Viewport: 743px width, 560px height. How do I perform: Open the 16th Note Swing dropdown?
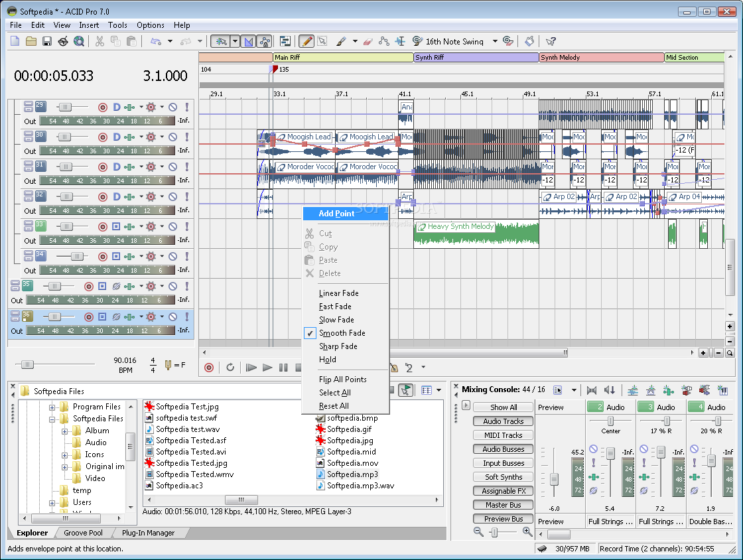pyautogui.click(x=495, y=41)
